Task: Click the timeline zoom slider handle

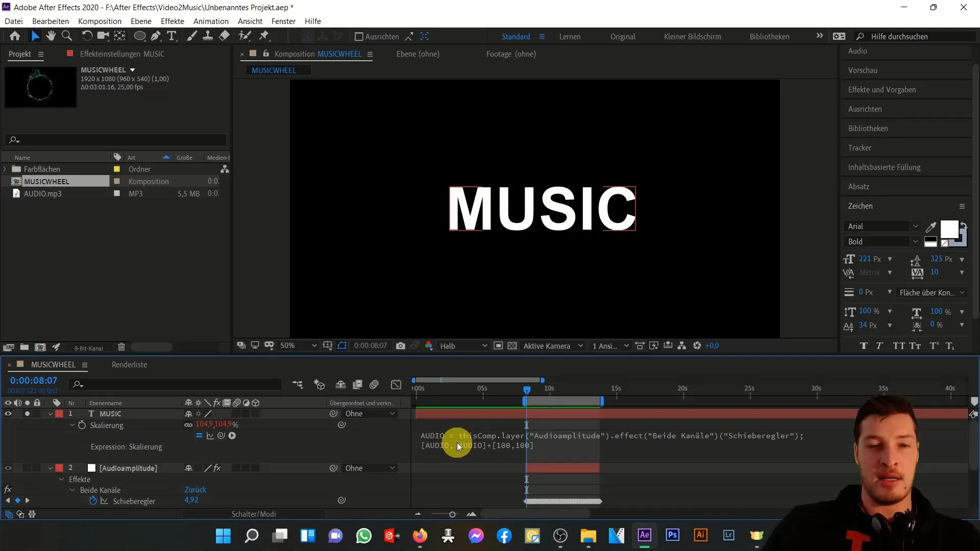Action: [x=452, y=514]
